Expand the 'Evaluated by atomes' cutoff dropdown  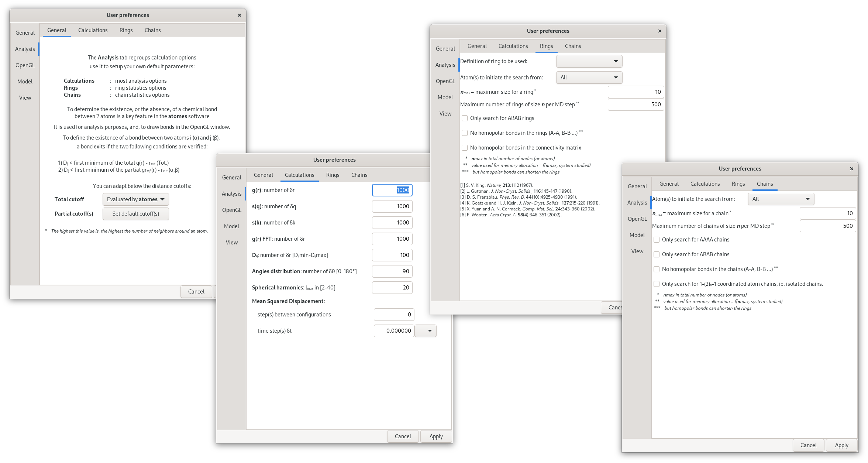(x=135, y=199)
